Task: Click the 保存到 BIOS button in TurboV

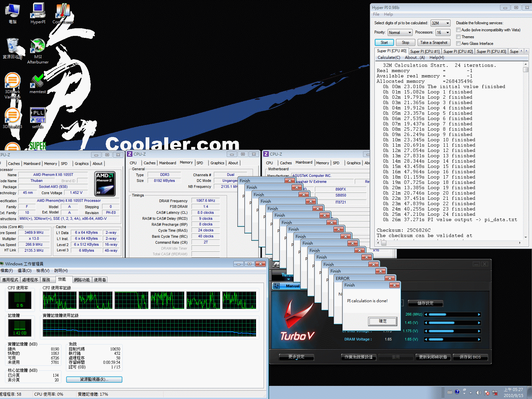Action: 470,357
